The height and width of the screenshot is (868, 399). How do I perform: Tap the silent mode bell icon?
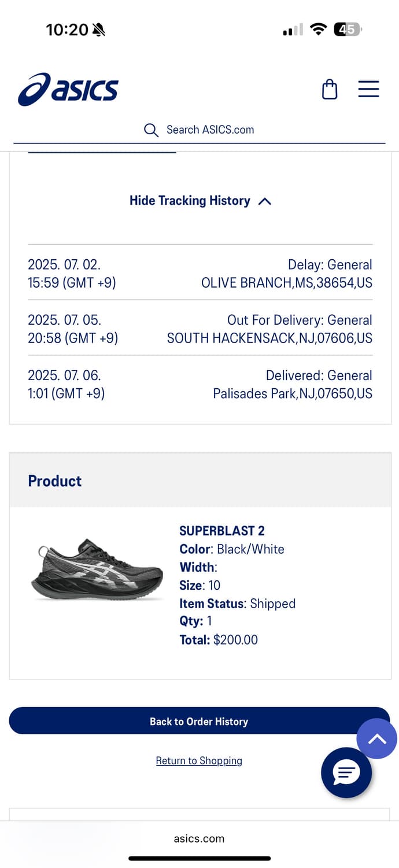(99, 30)
